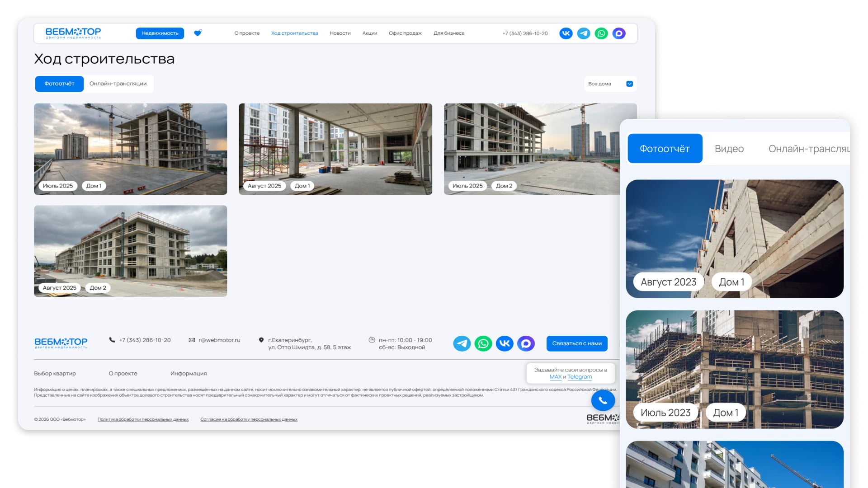Open Новости in the top menu
The width and height of the screenshot is (868, 488).
click(x=340, y=33)
